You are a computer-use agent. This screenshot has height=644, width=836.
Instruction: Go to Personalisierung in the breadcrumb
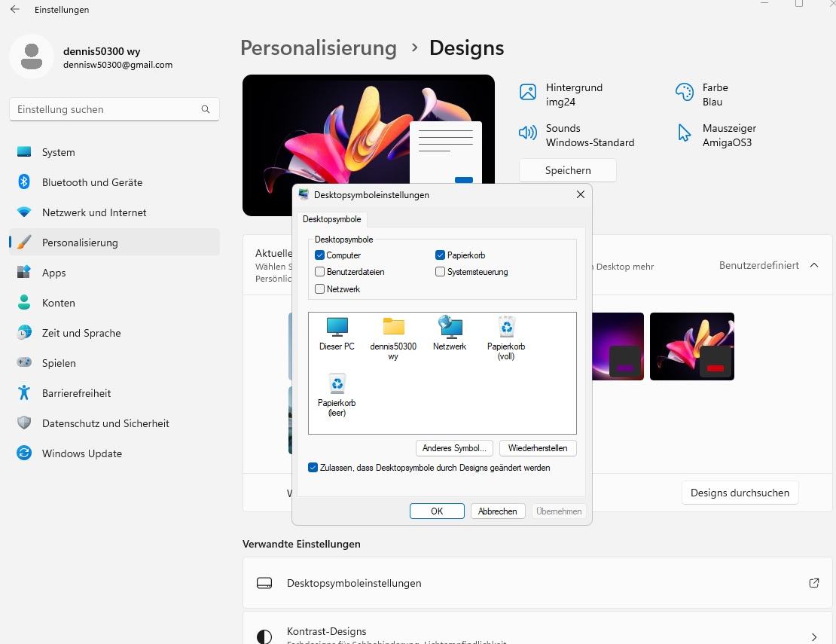click(319, 47)
